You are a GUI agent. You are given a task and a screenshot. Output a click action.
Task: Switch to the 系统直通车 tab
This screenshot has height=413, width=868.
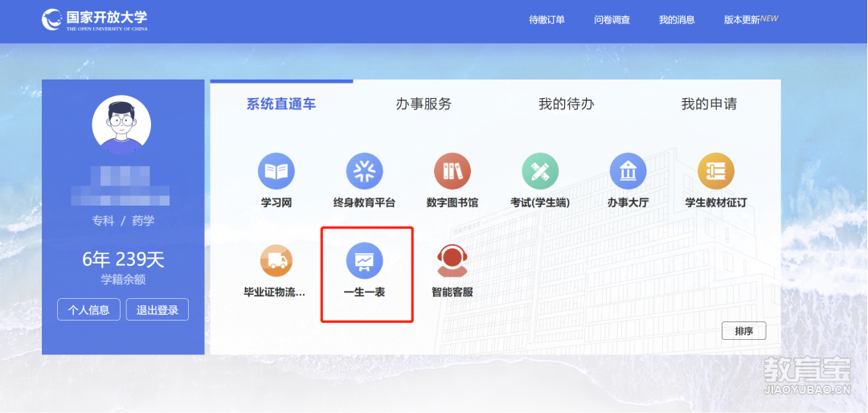pos(281,104)
